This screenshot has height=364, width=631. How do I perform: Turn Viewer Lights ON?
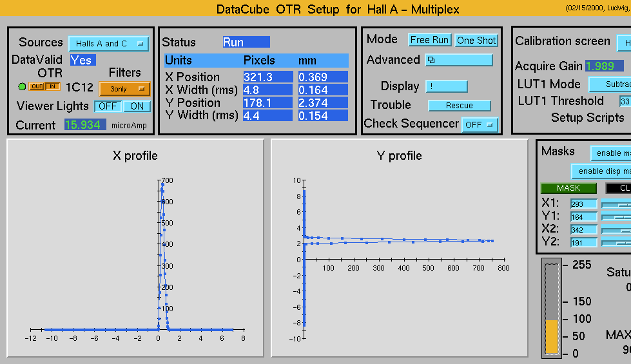pos(137,106)
